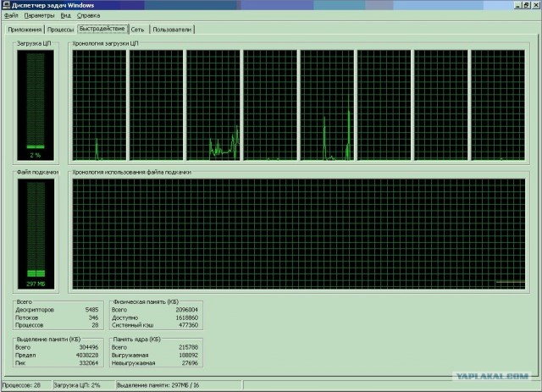This screenshot has height=392, width=542.
Task: Click the first CPU history graph with one small spike
Action: 99,105
